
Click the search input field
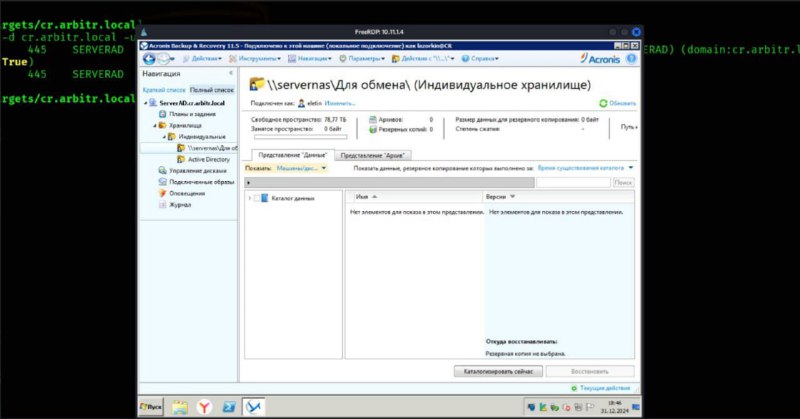click(573, 182)
